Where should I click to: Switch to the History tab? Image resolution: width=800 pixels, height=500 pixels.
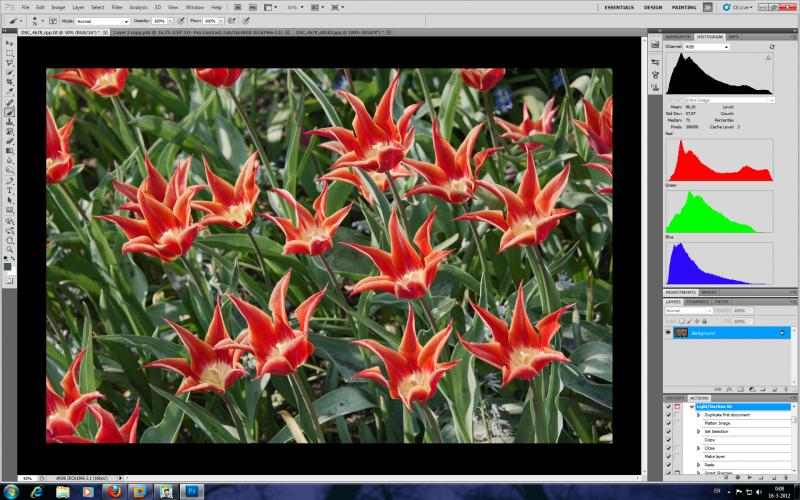[x=675, y=398]
